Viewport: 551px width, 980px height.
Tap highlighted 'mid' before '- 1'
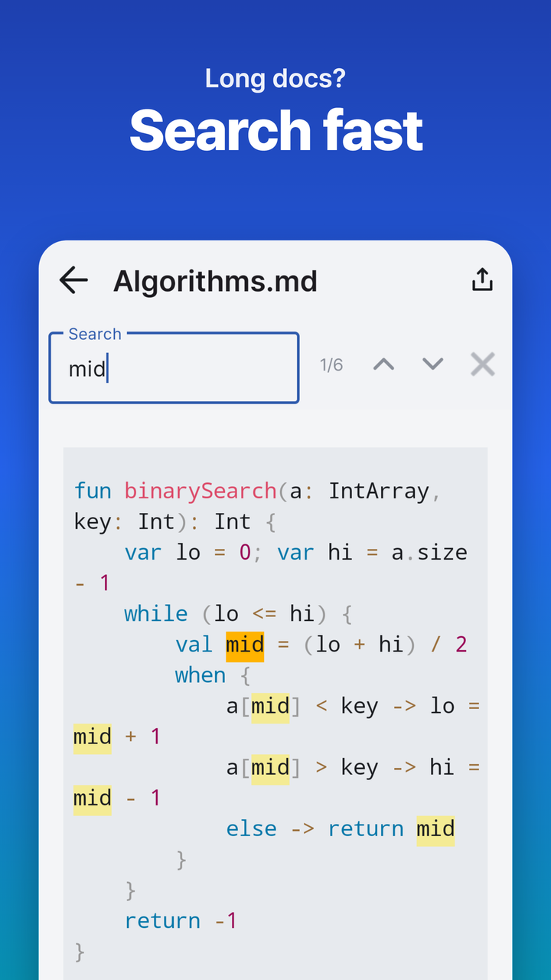point(93,798)
